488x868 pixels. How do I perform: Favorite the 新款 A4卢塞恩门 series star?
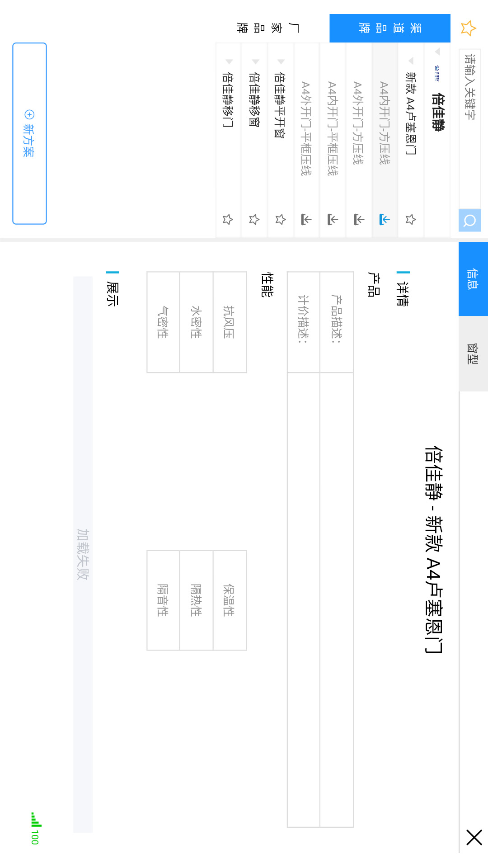tap(411, 220)
